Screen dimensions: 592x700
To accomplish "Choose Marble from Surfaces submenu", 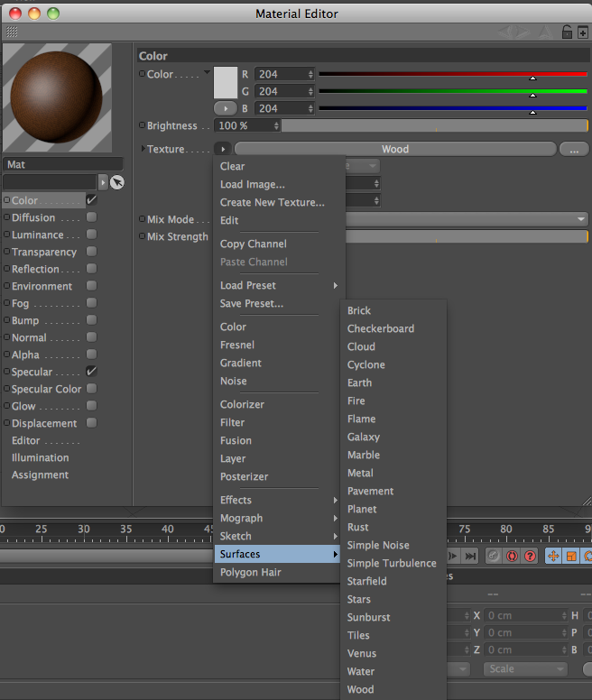I will [364, 455].
